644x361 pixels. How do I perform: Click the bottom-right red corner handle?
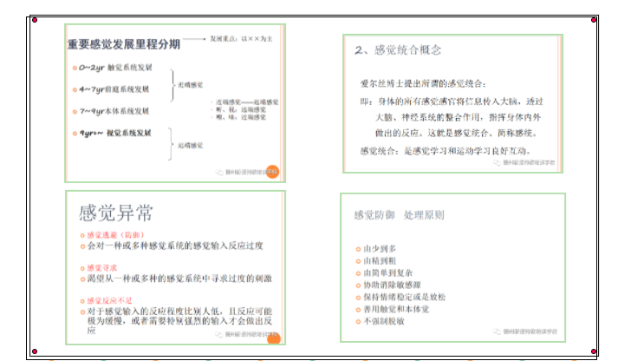594,351
